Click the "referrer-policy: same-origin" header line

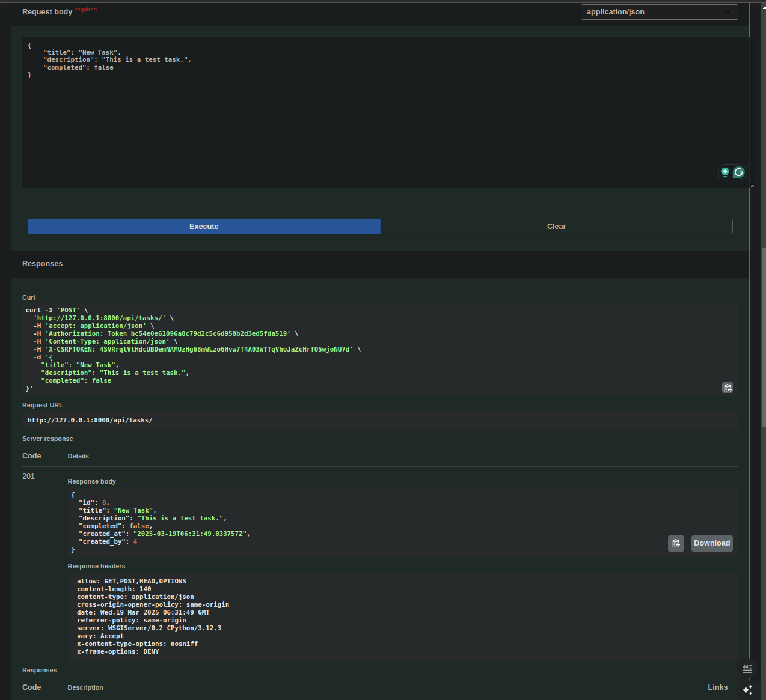pyautogui.click(x=132, y=621)
